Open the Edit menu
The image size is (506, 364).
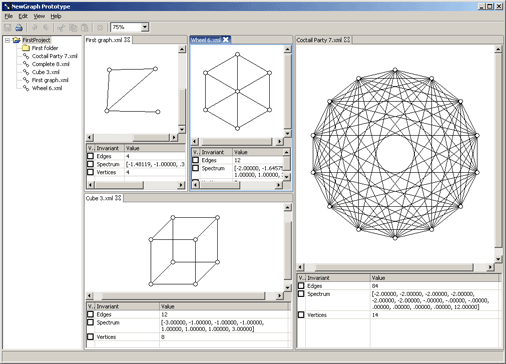click(23, 16)
